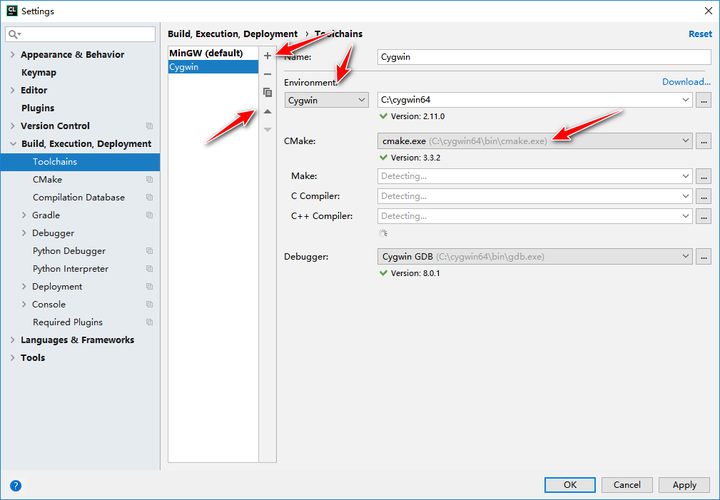Click project-level icon beside Required Plugins
The image size is (720, 500).
click(149, 322)
